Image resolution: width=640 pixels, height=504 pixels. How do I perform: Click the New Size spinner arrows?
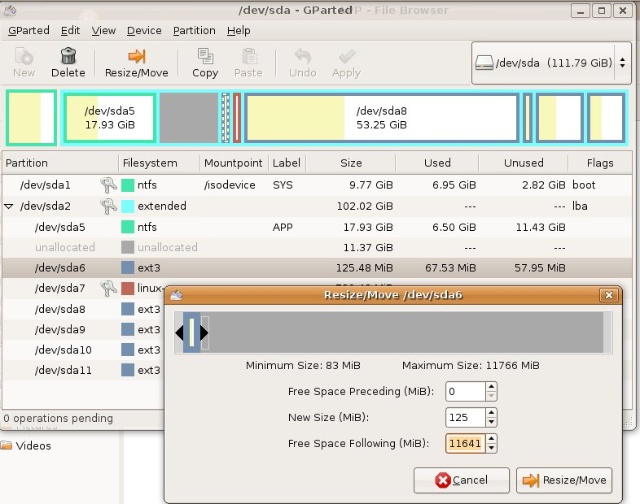click(491, 417)
